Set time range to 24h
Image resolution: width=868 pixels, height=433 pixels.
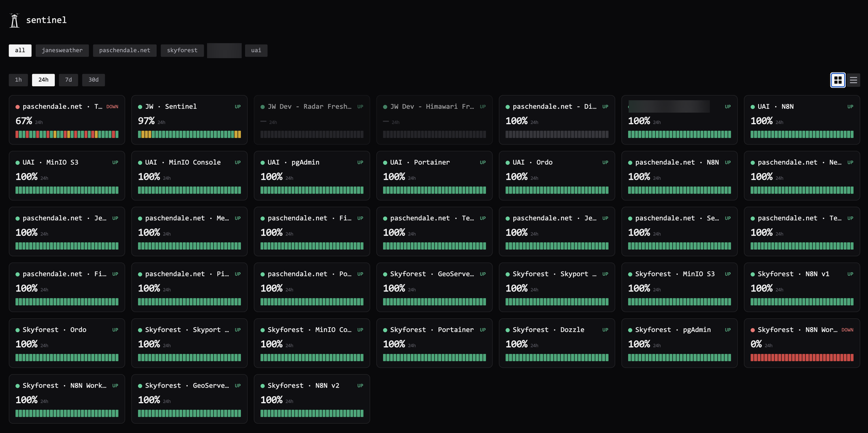point(43,80)
